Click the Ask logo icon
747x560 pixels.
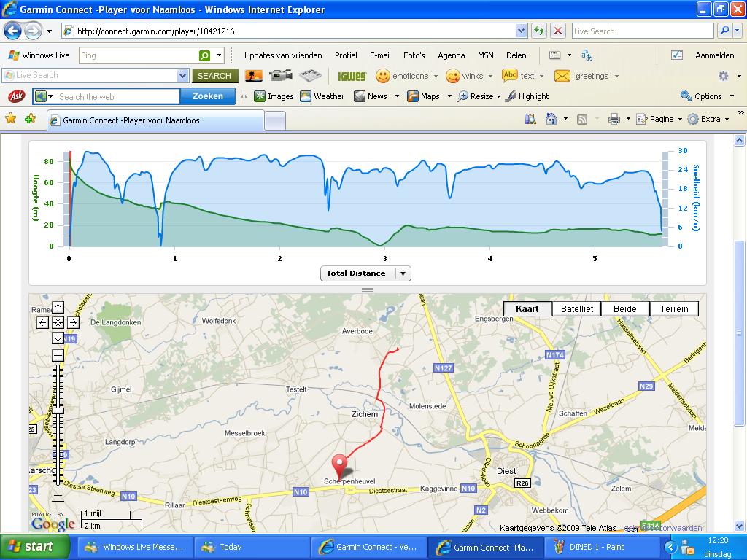pos(17,96)
